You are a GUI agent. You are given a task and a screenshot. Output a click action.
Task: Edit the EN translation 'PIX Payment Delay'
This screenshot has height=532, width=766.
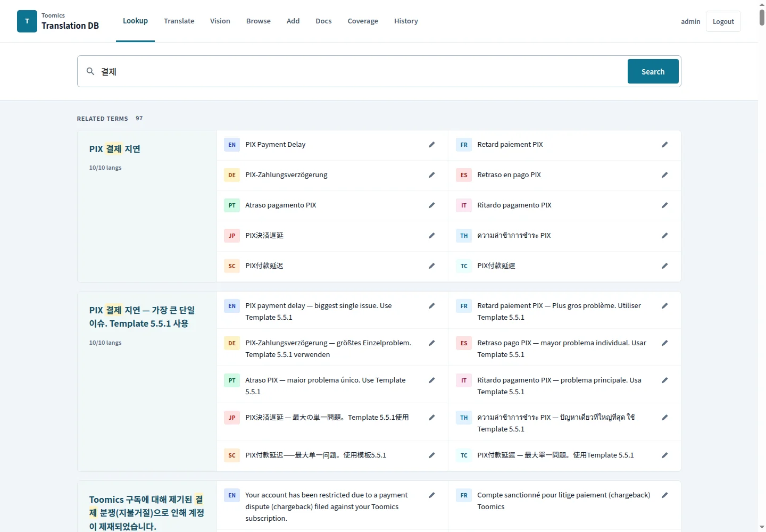(432, 145)
